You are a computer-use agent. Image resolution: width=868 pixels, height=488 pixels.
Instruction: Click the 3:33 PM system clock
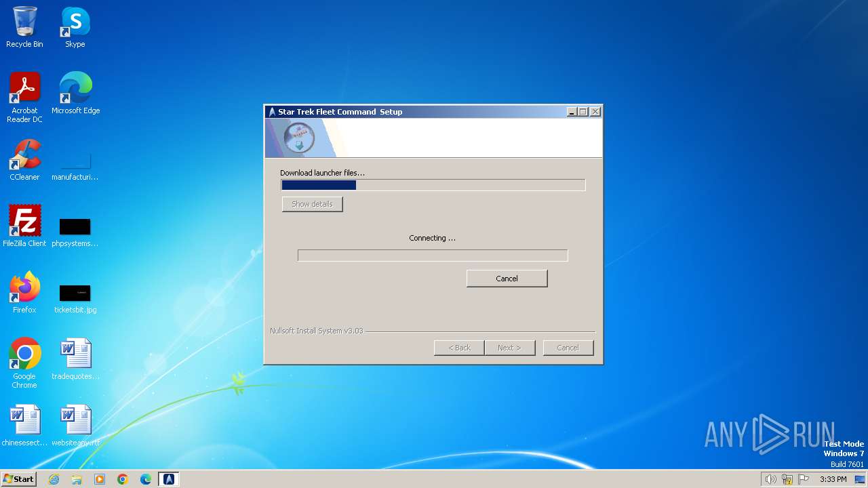click(833, 479)
